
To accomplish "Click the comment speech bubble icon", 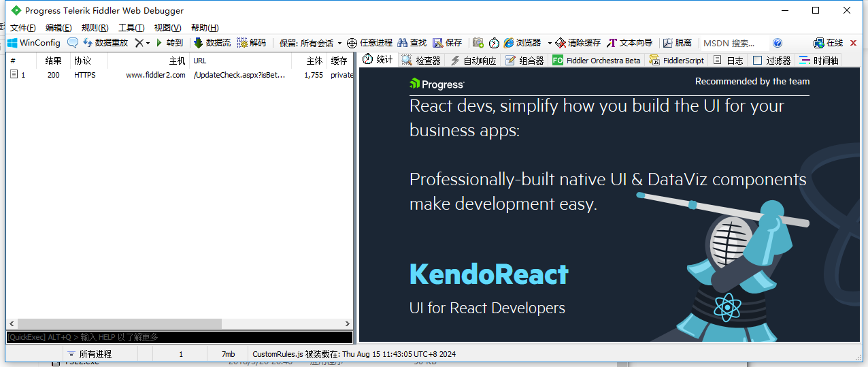I will [x=73, y=43].
